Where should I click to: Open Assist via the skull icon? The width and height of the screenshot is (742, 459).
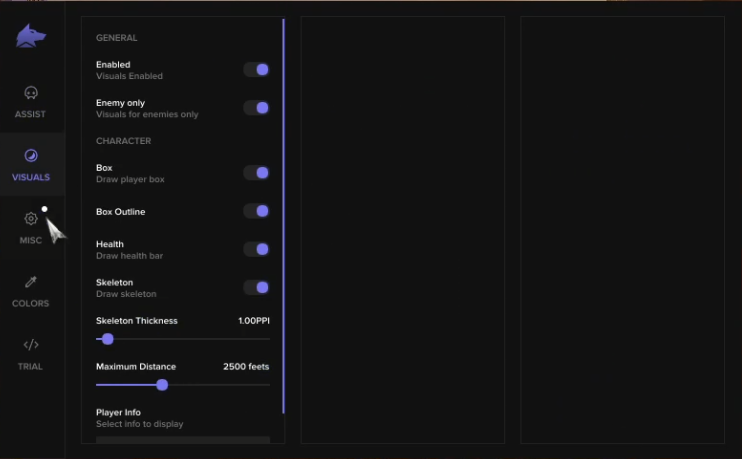tap(31, 93)
